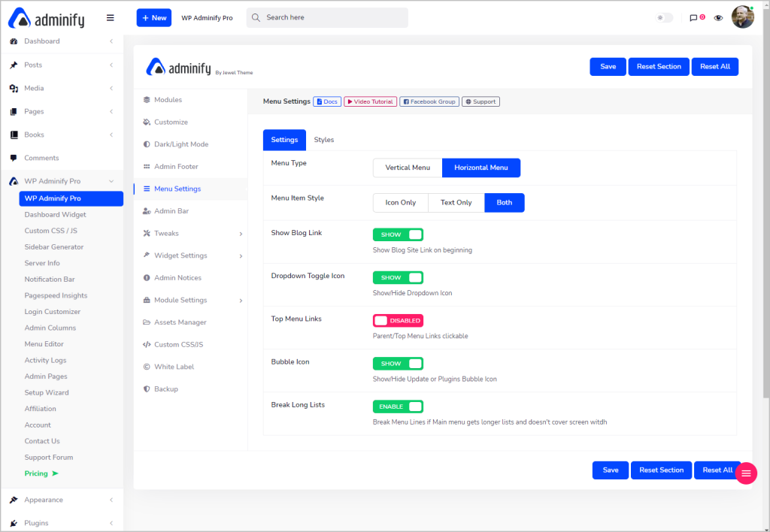Expand the Books sidebar chevron
Viewport: 770px width, 532px height.
tap(111, 135)
